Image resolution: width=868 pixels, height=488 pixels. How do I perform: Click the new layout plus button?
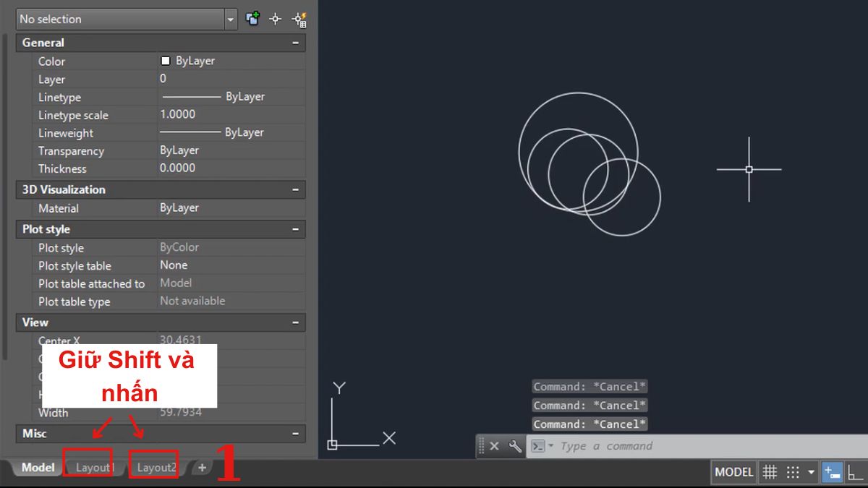202,468
